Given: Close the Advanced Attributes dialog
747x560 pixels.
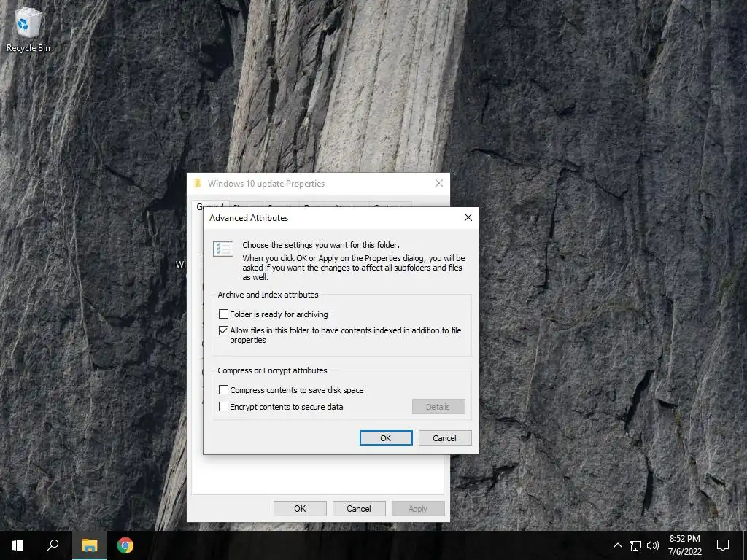Looking at the screenshot, I should 468,217.
